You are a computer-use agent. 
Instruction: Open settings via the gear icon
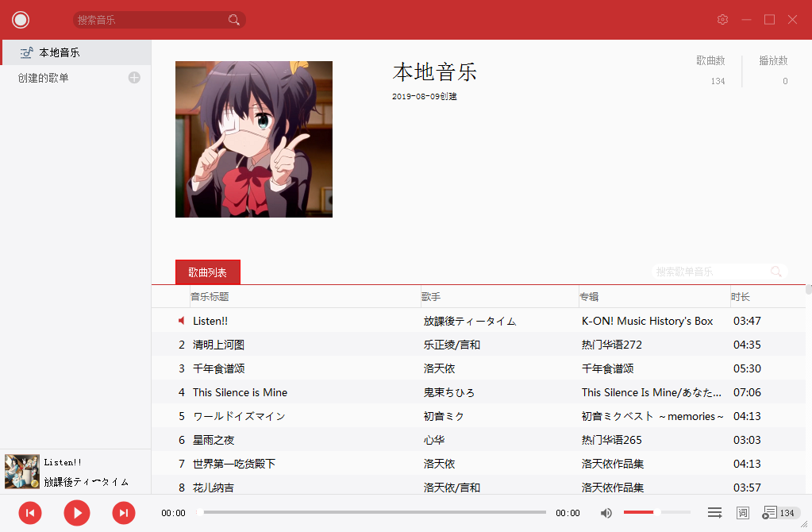click(722, 20)
